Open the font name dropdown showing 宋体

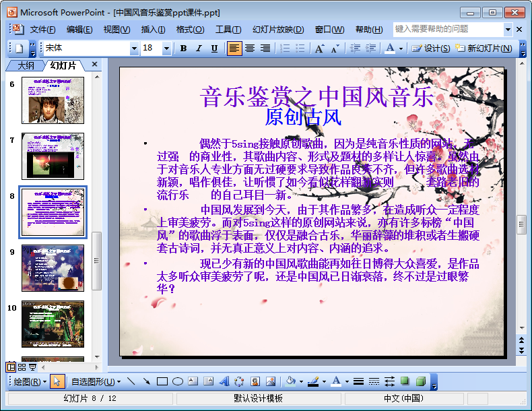(x=135, y=49)
